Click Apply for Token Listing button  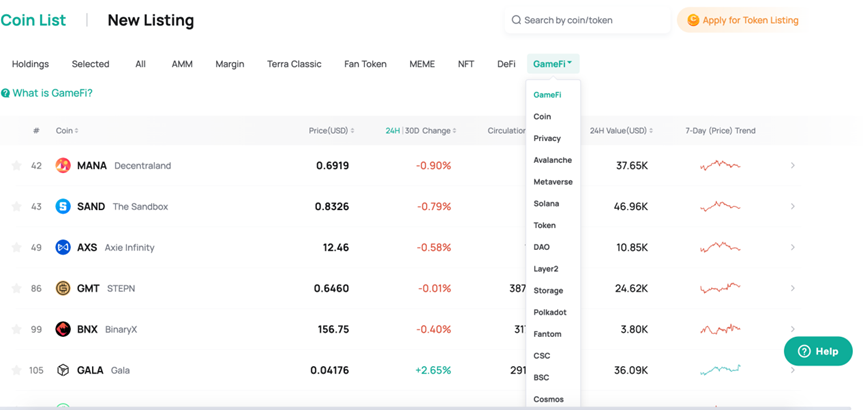[x=743, y=20]
